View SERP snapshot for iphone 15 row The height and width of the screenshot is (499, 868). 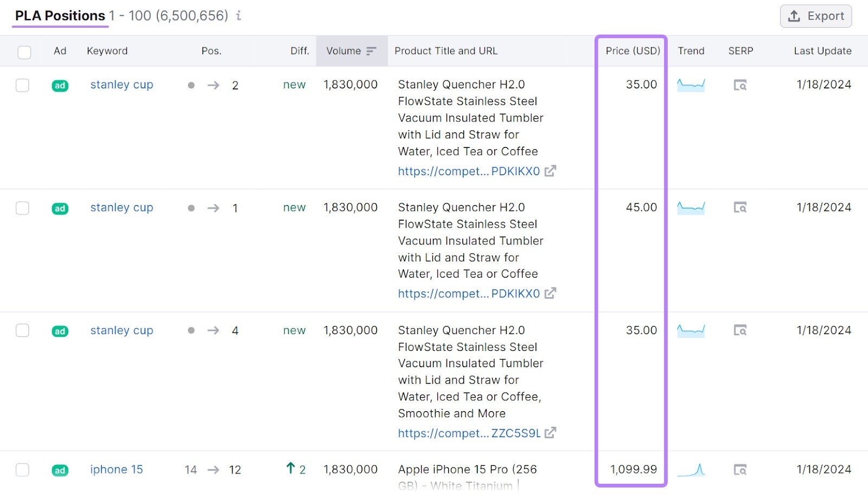click(x=740, y=470)
